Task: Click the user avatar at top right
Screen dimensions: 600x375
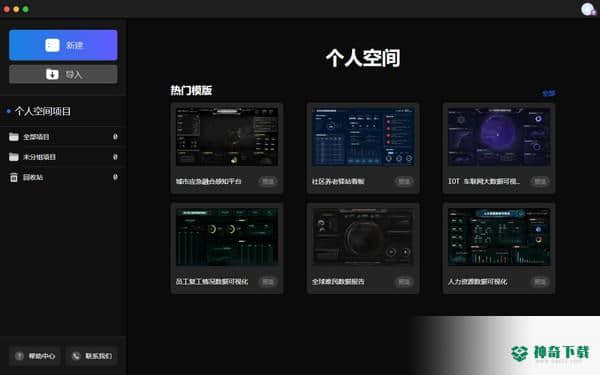Action: [x=587, y=9]
